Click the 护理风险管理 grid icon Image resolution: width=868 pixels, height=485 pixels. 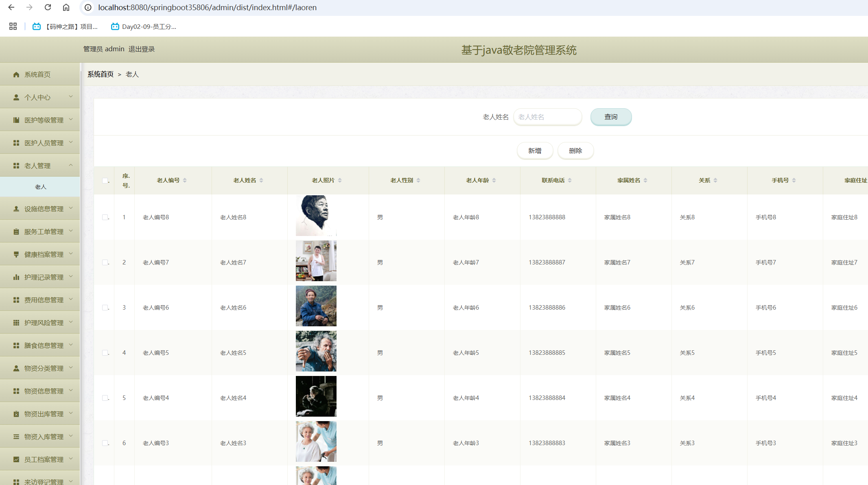(16, 323)
